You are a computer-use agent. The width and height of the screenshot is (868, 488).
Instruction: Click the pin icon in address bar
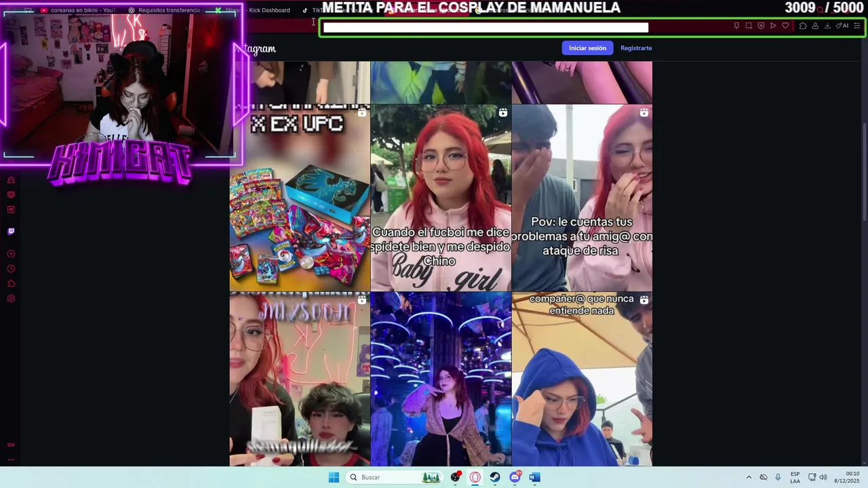click(x=736, y=26)
